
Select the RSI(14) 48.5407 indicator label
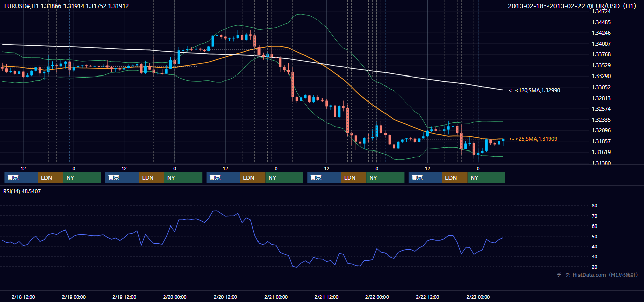pyautogui.click(x=22, y=191)
